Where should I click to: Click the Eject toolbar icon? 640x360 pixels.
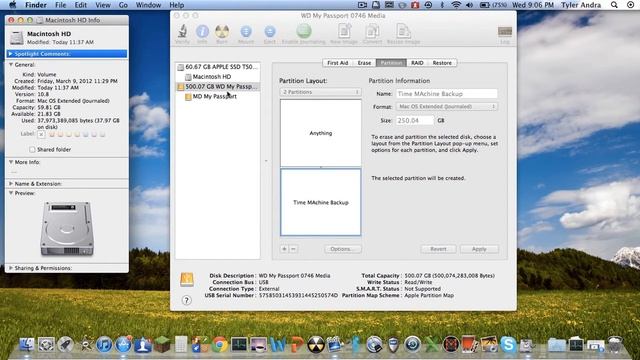pos(270,32)
